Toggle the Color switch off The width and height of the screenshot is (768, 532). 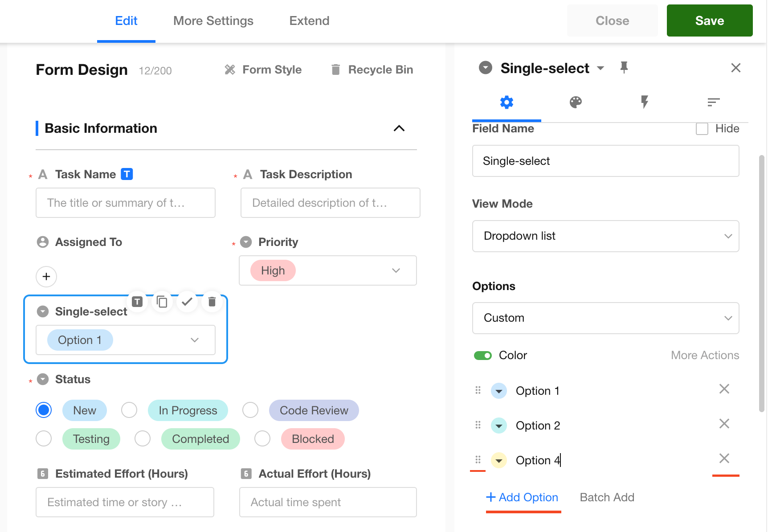point(483,356)
